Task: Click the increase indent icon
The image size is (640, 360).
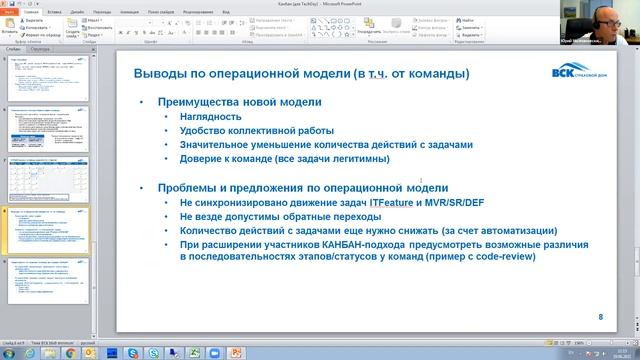Action: point(231,23)
